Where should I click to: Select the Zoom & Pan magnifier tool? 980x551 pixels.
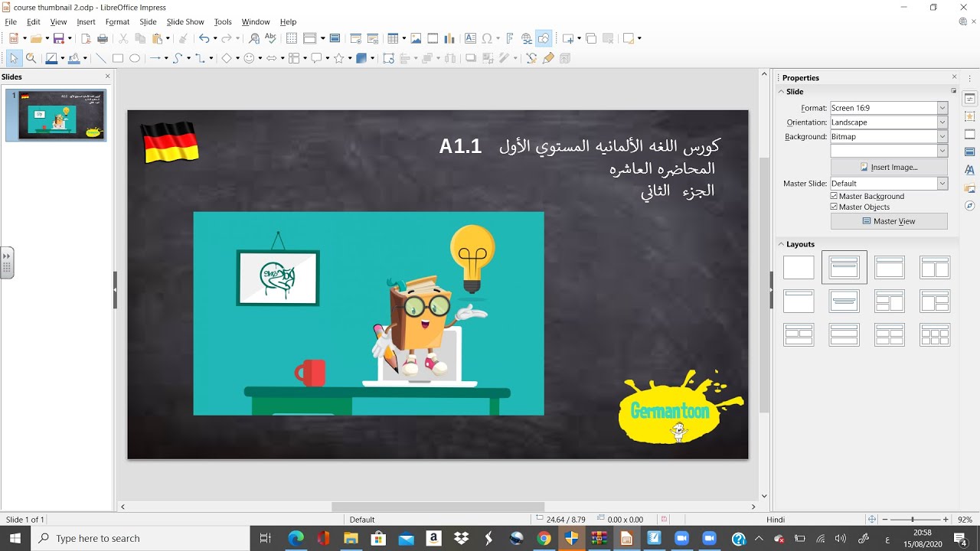[31, 58]
